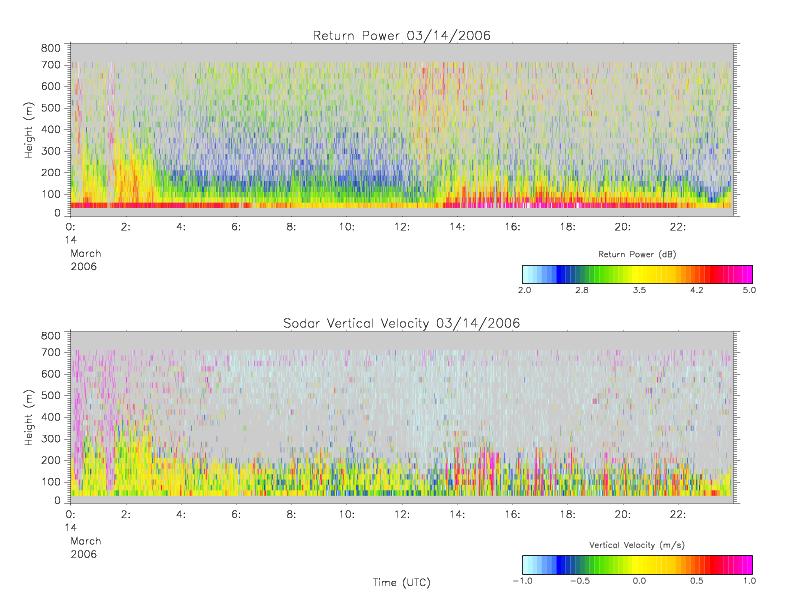Click the '18:' time tick under Return Power plot
The height and width of the screenshot is (611, 791).
coord(567,227)
